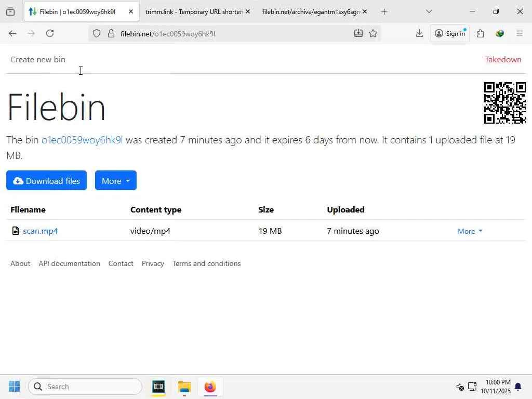This screenshot has width=532, height=399.
Task: Click the Filename column header
Action: click(28, 210)
